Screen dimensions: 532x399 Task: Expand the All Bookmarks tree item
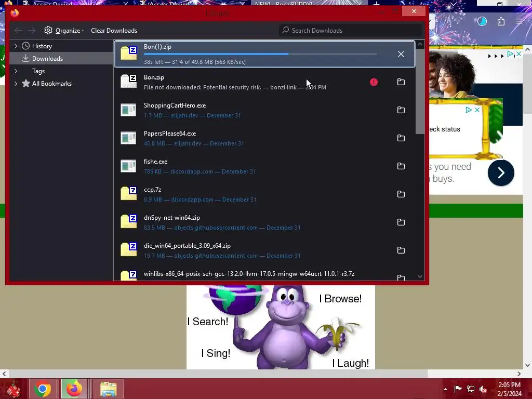pyautogui.click(x=16, y=84)
